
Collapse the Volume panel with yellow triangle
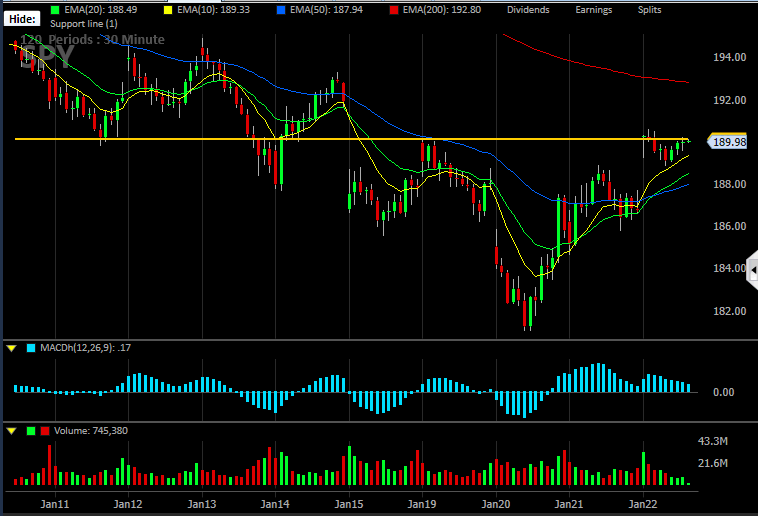[x=12, y=431]
